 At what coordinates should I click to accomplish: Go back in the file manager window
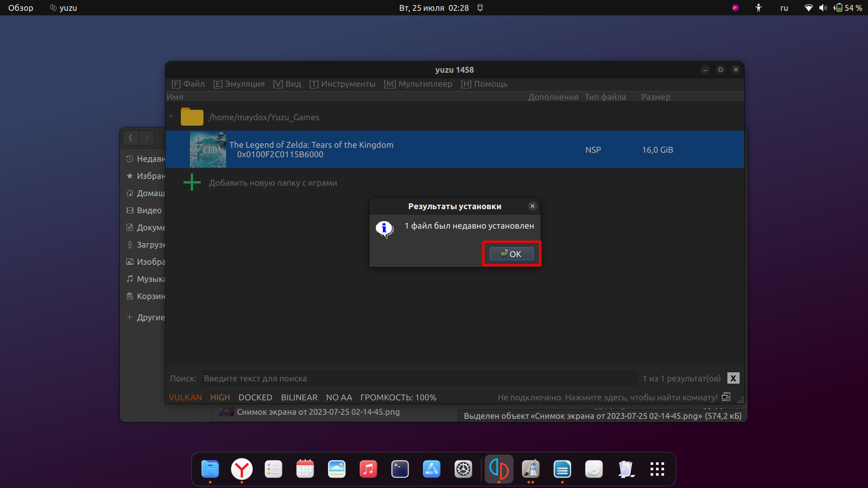pos(131,138)
